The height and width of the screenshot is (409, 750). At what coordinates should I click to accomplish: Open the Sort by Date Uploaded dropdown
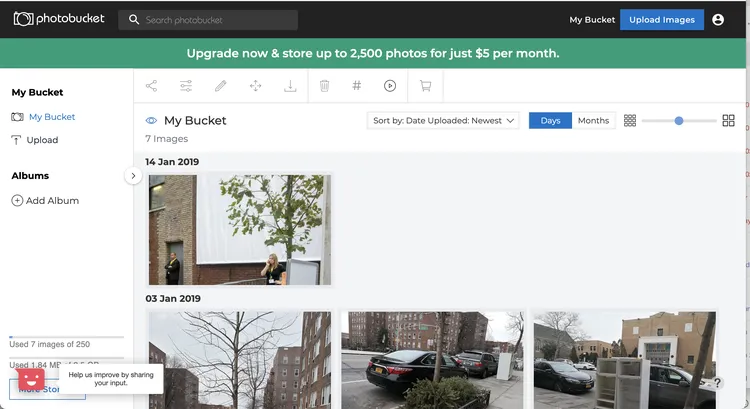442,120
